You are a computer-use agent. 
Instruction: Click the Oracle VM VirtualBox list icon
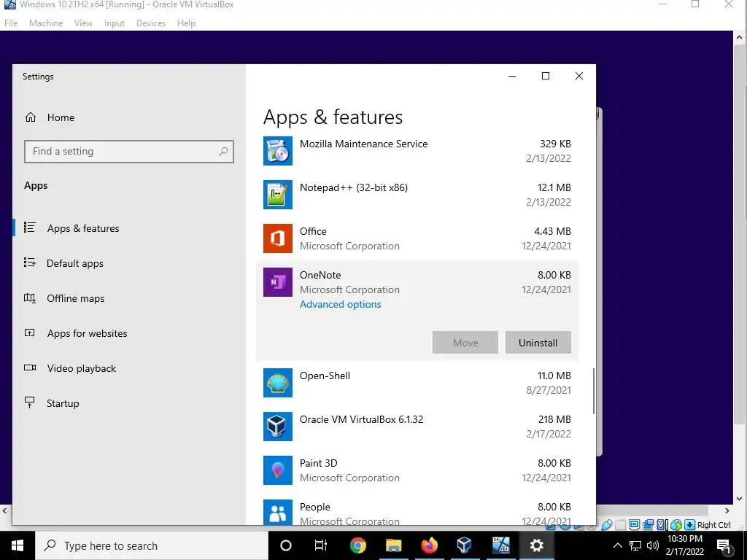(278, 427)
